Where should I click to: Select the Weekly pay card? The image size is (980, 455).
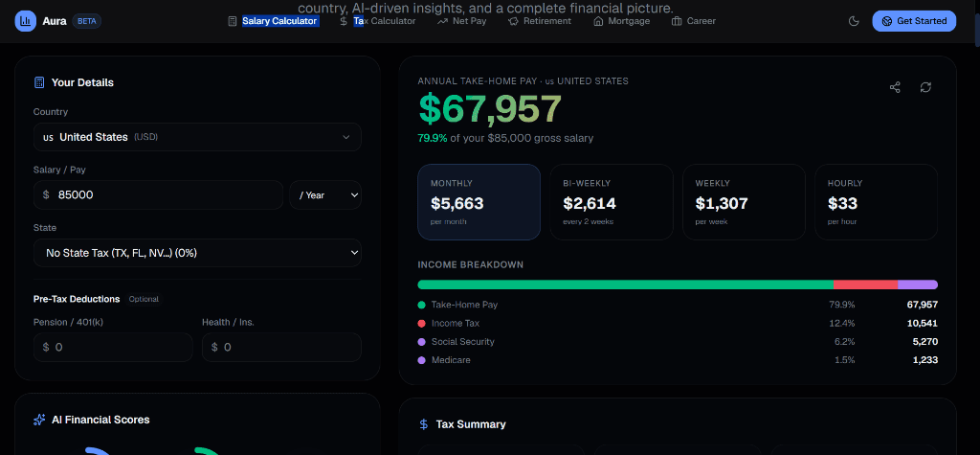pos(744,202)
